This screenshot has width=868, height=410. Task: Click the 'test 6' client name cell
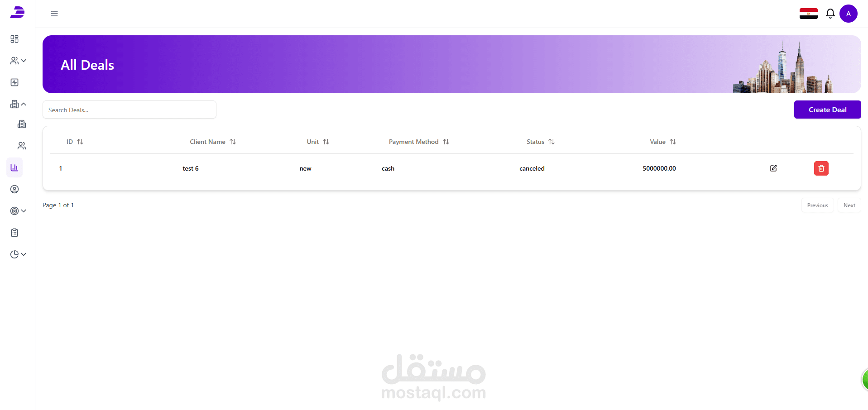point(191,168)
